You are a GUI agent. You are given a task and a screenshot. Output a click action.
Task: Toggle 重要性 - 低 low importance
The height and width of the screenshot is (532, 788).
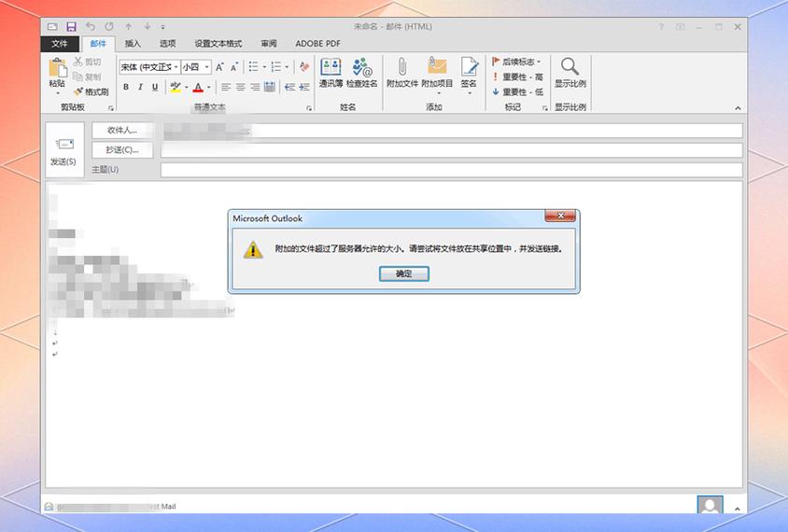click(x=517, y=91)
